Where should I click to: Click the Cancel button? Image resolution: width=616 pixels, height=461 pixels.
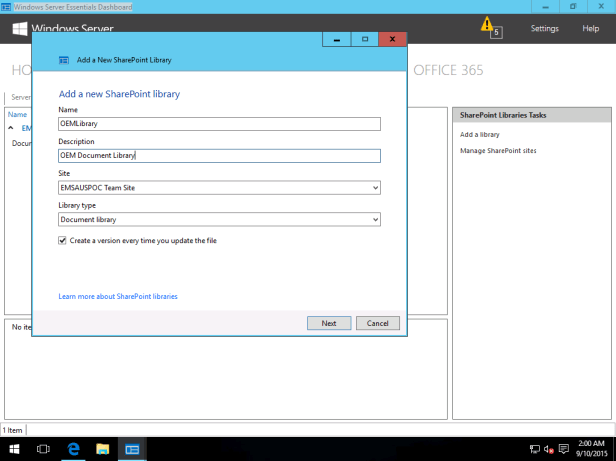[378, 323]
